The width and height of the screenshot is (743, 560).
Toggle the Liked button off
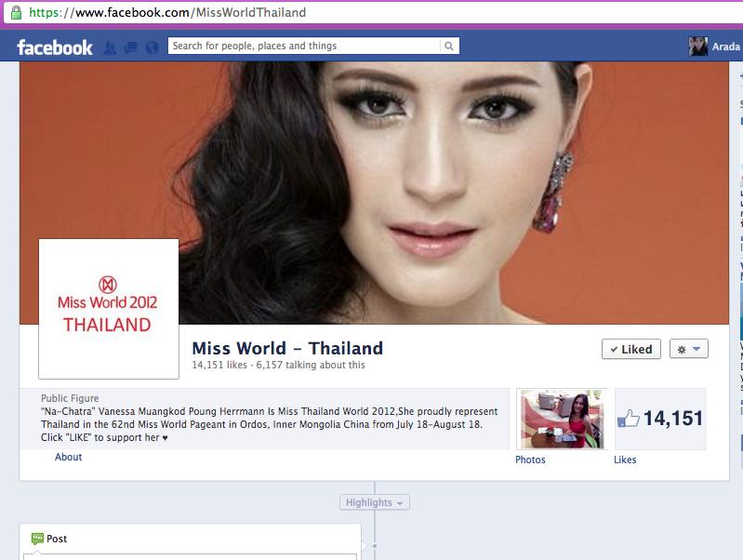(631, 350)
